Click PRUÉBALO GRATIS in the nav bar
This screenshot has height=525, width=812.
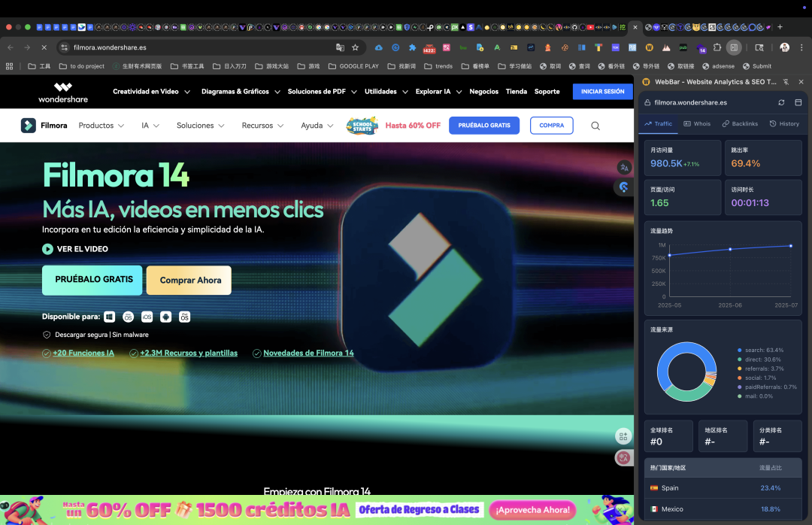pos(484,126)
